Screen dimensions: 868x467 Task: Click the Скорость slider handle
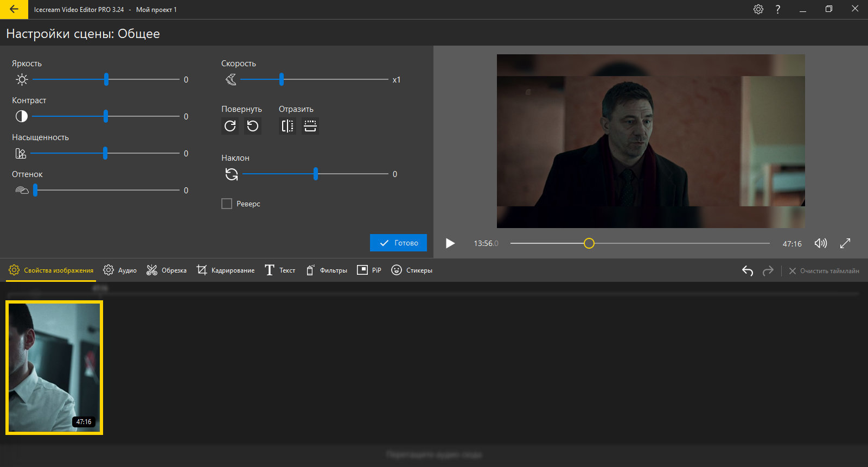pyautogui.click(x=282, y=79)
